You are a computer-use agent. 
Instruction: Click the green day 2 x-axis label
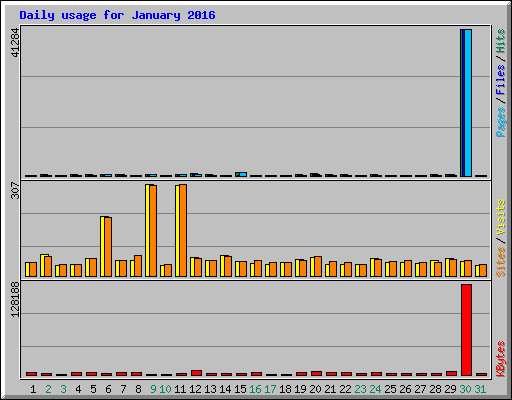coord(48,389)
